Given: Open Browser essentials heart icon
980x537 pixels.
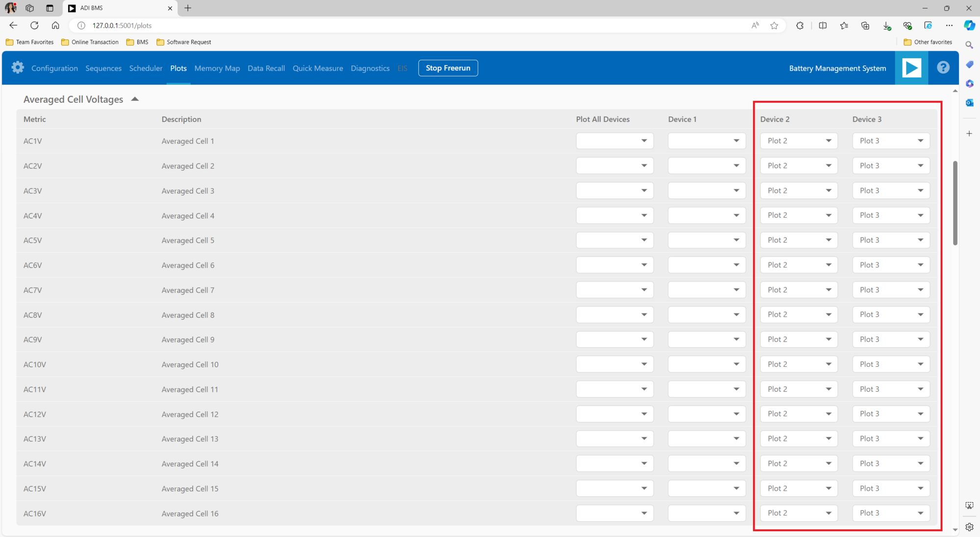Looking at the screenshot, I should click(907, 26).
